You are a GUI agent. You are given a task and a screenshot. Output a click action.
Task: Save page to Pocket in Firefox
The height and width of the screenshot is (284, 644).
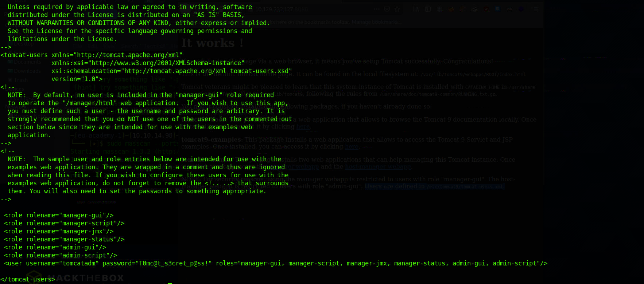pos(387,9)
